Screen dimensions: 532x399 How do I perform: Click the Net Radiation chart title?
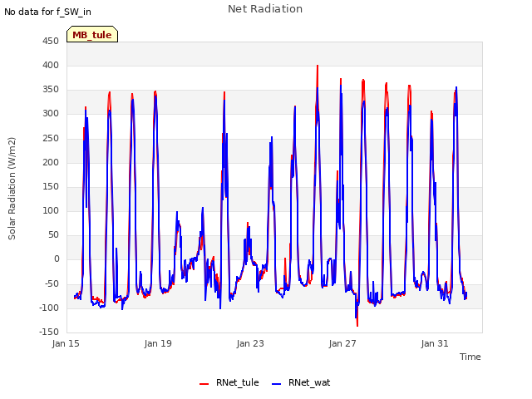265,9
